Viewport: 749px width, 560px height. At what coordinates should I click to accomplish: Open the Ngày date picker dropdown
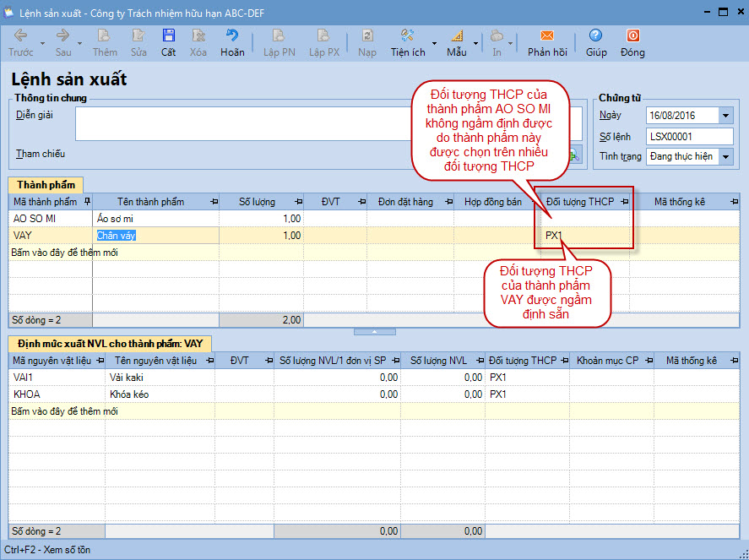tap(725, 115)
